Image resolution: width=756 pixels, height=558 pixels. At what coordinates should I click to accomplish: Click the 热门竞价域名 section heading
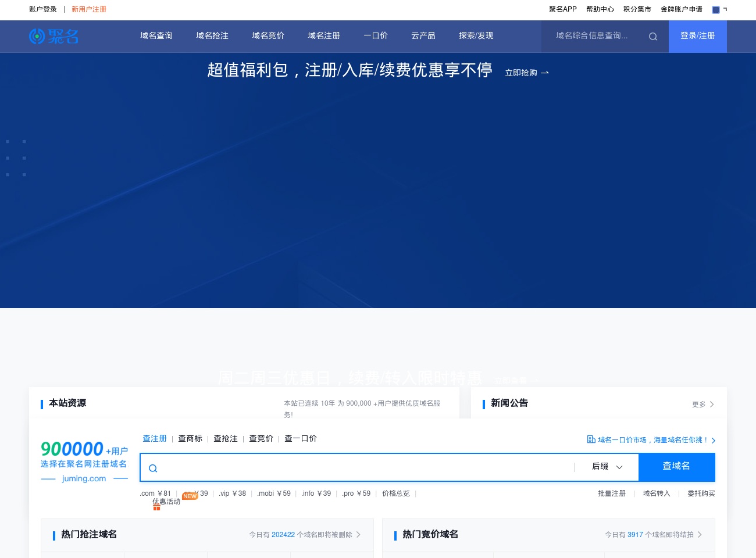(430, 534)
